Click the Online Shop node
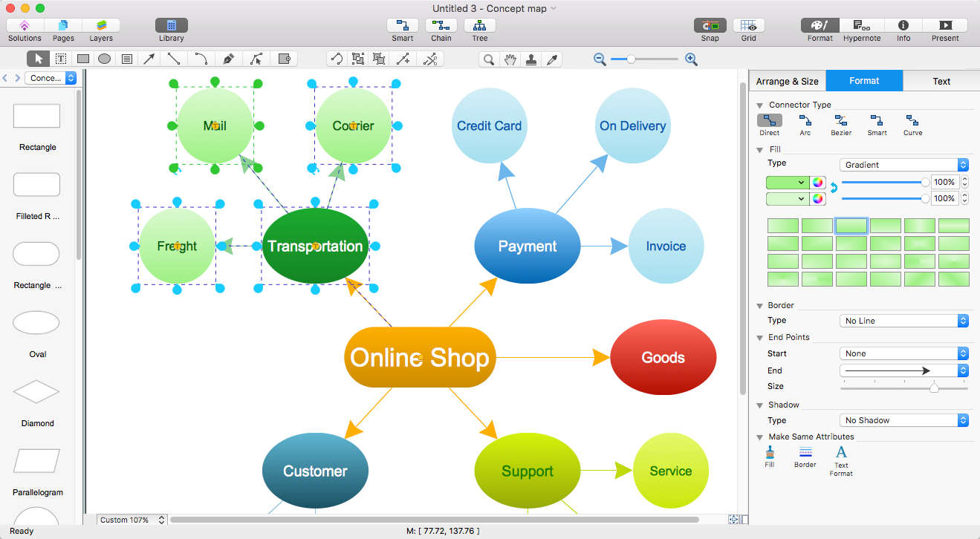 [x=420, y=357]
